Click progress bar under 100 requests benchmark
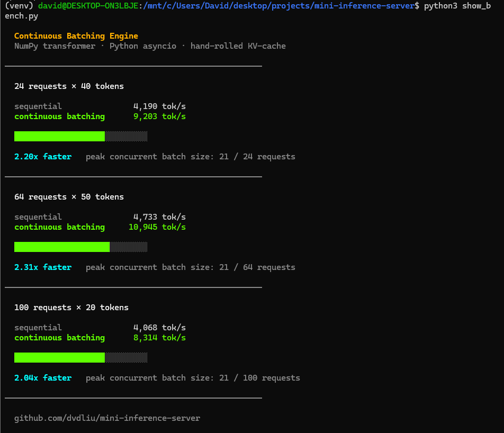The width and height of the screenshot is (504, 433). click(x=81, y=357)
